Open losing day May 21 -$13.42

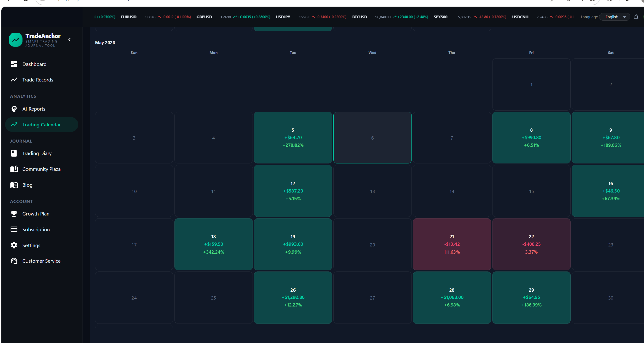tap(452, 245)
